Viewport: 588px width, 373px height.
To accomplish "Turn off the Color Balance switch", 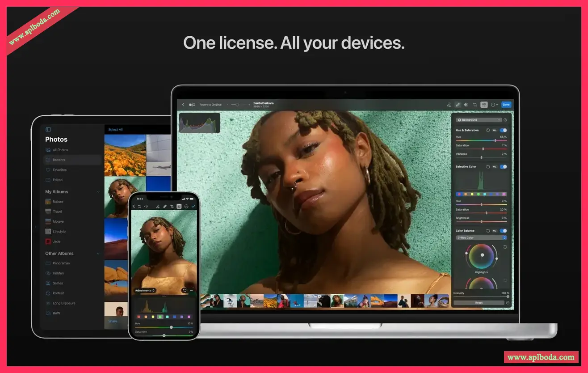I will (x=504, y=231).
